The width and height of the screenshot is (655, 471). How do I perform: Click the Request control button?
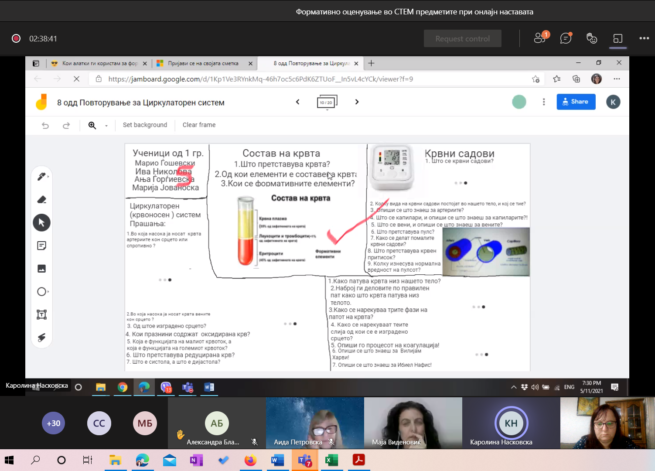pyautogui.click(x=462, y=39)
